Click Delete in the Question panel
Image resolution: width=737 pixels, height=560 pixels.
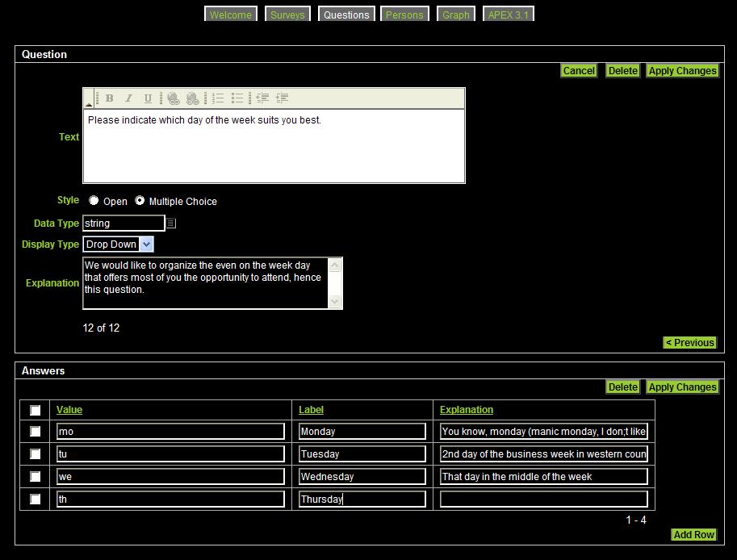point(623,71)
